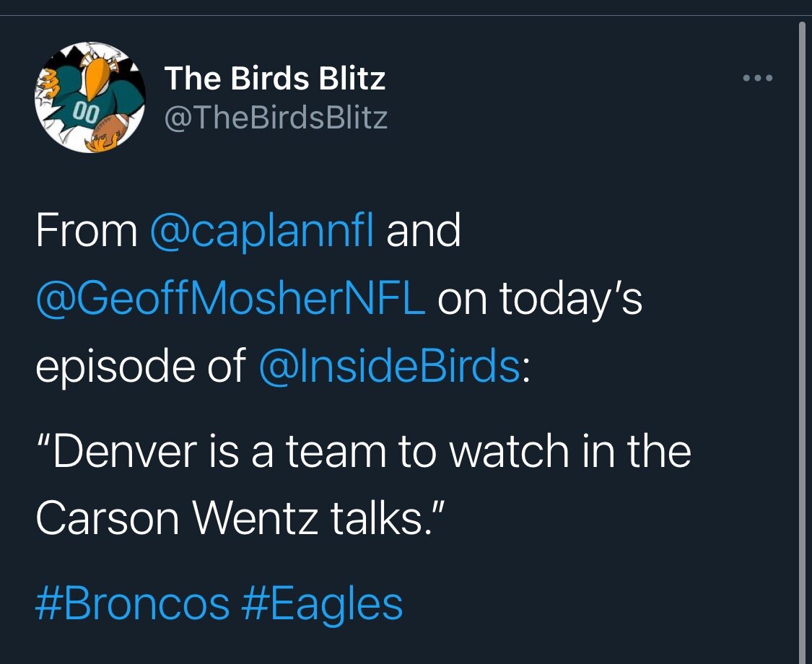This screenshot has height=664, width=812.
Task: Click the eagle mascot's orange beak
Action: coord(97,78)
